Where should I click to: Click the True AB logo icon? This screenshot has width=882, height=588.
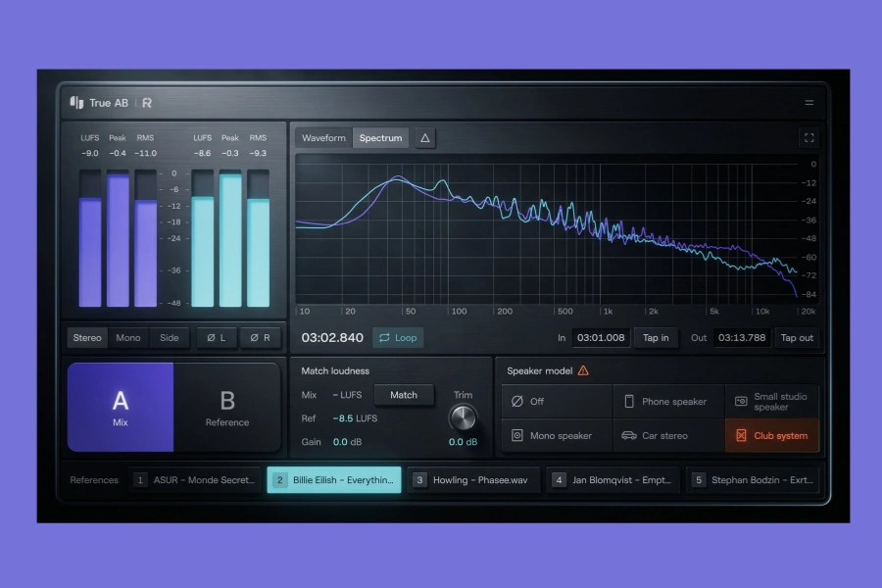click(76, 102)
